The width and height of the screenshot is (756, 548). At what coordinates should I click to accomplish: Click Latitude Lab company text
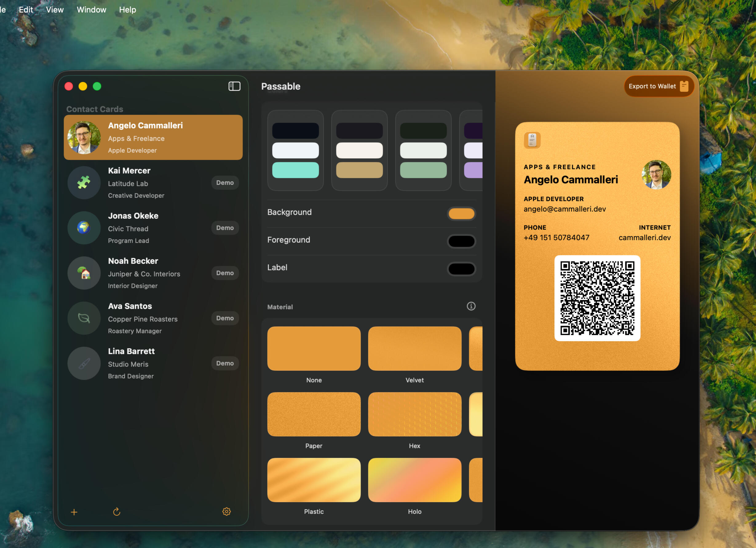[128, 184]
